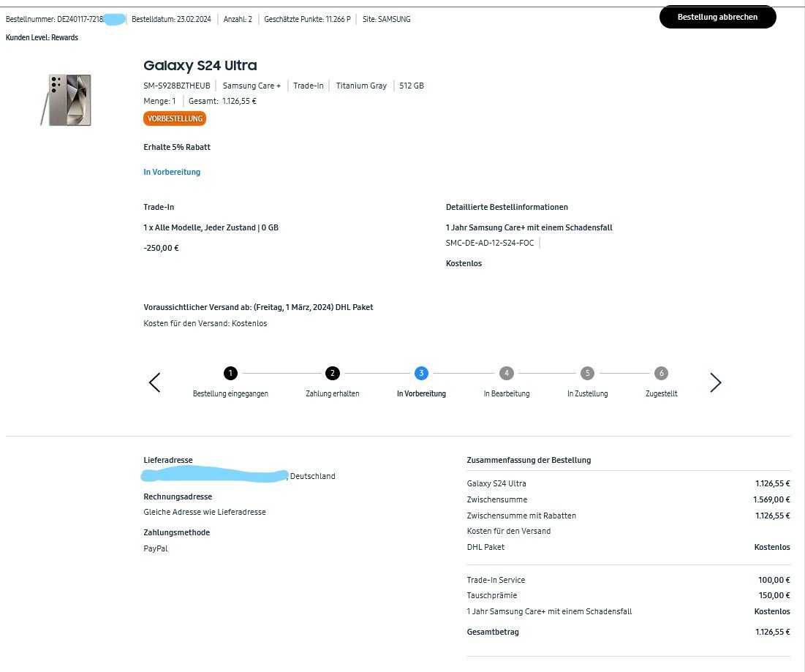Click the Detaillierte Bestellinformationen heading
Viewport: 805px width, 672px height.
click(507, 207)
